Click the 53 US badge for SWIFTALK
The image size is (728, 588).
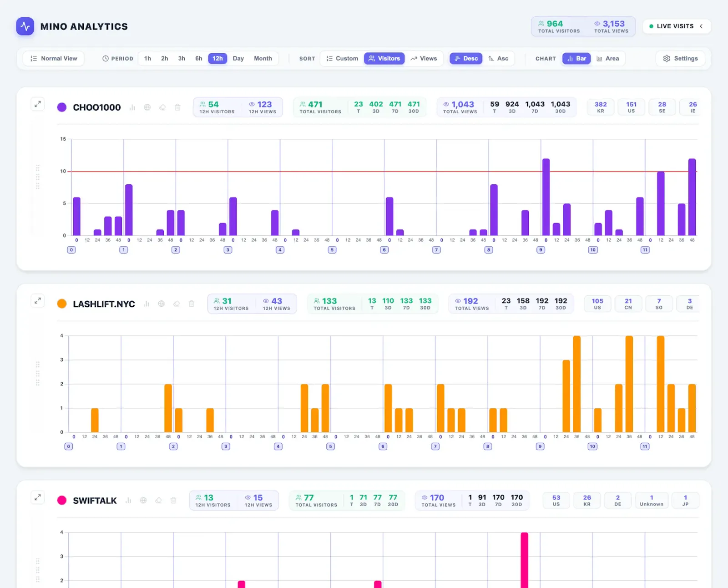(x=556, y=501)
